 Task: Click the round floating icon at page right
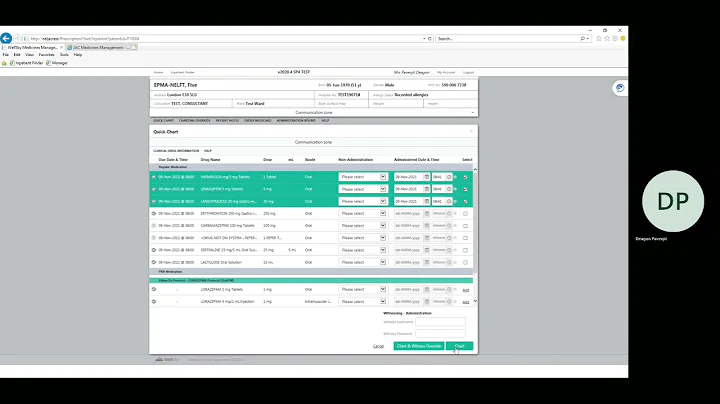620,88
